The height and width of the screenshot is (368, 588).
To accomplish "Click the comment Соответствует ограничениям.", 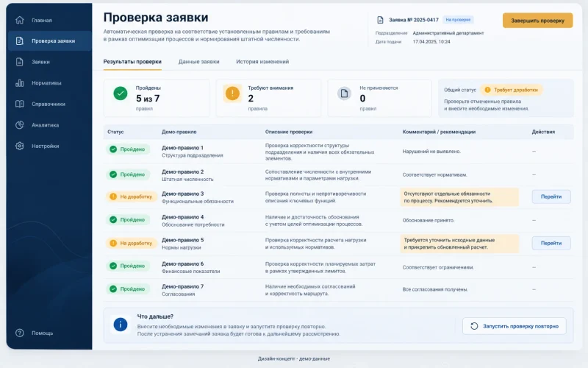I will click(x=438, y=267).
